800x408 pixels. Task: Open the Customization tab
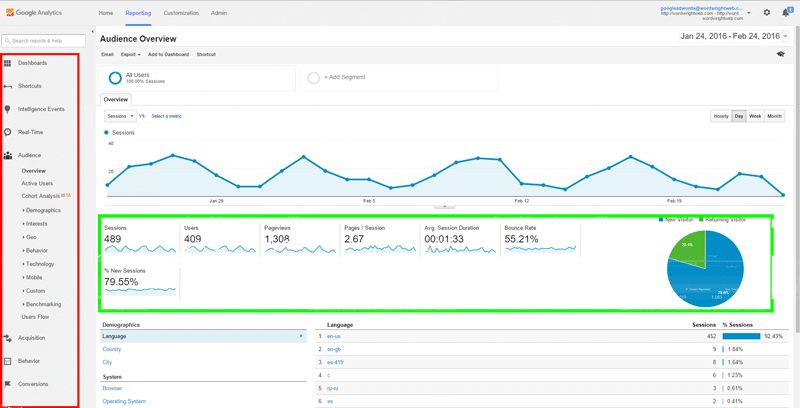click(181, 13)
